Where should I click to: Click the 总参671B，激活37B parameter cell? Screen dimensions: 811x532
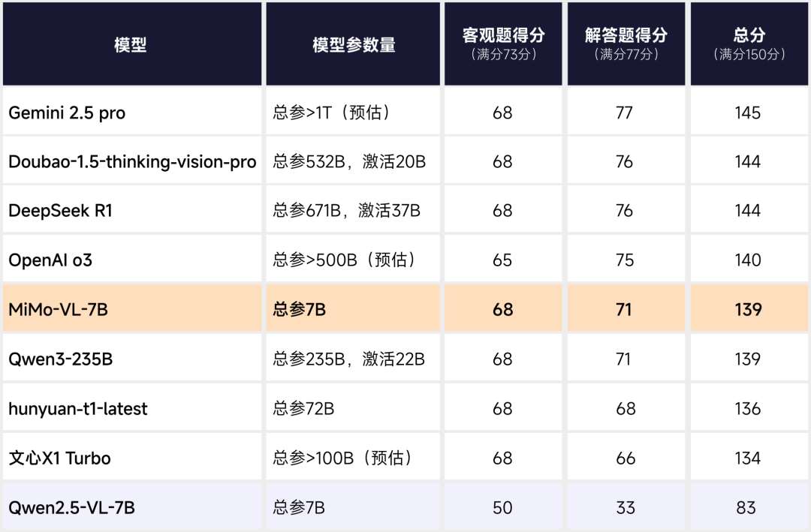[353, 210]
